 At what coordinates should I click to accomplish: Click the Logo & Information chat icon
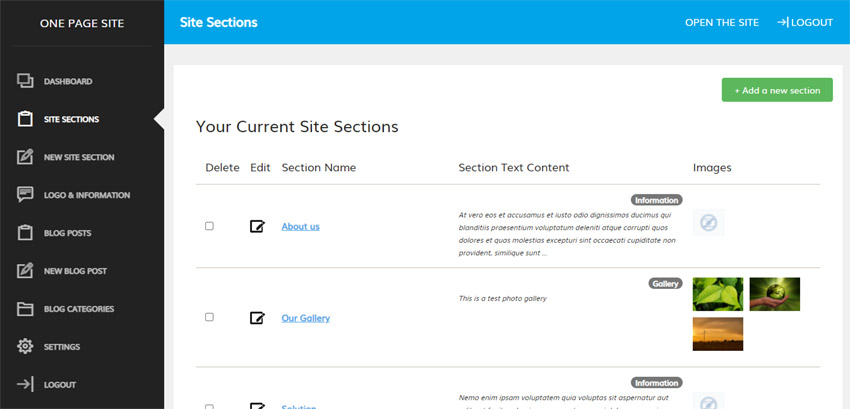[26, 195]
